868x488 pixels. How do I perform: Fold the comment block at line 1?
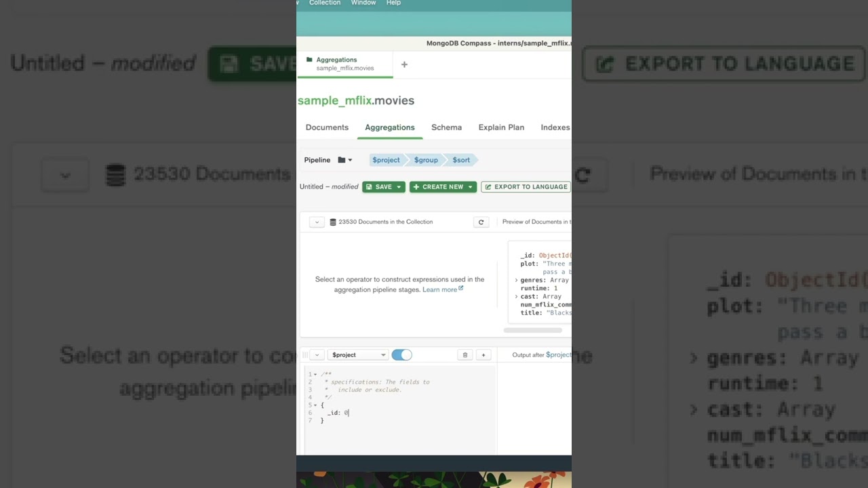coord(315,375)
